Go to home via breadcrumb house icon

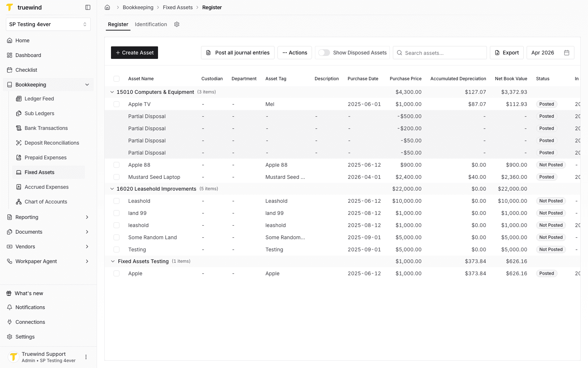coord(107,7)
